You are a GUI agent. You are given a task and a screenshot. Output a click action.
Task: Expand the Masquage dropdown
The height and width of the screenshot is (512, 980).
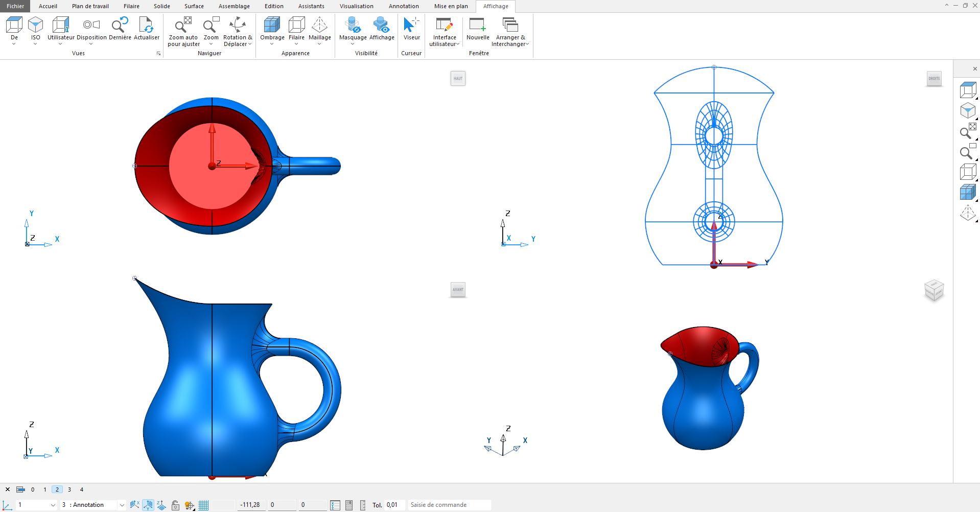click(x=353, y=44)
